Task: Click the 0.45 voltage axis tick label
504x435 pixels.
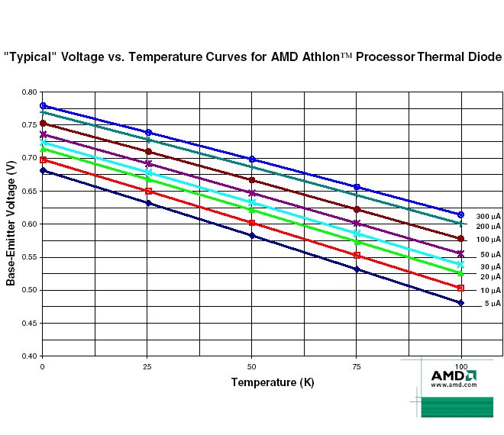Action: pos(30,323)
